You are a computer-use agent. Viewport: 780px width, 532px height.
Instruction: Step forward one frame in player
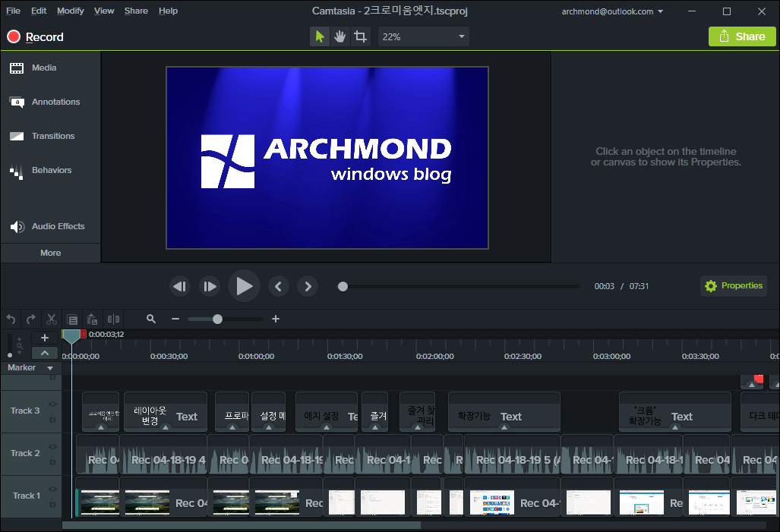(210, 286)
